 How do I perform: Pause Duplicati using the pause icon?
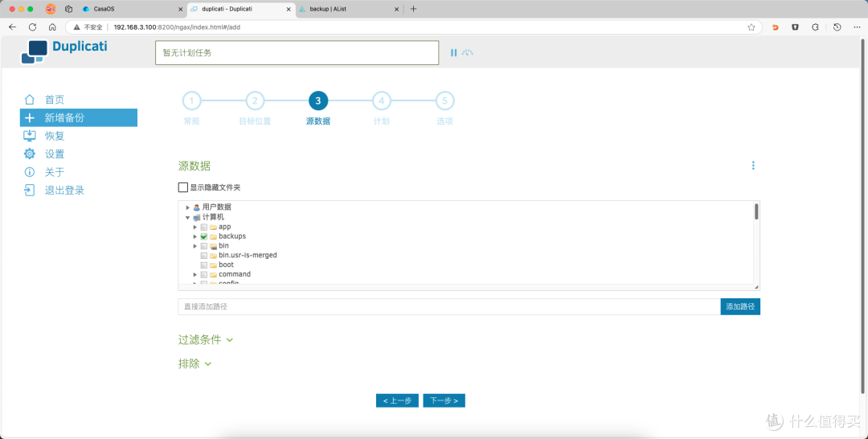[x=453, y=52]
